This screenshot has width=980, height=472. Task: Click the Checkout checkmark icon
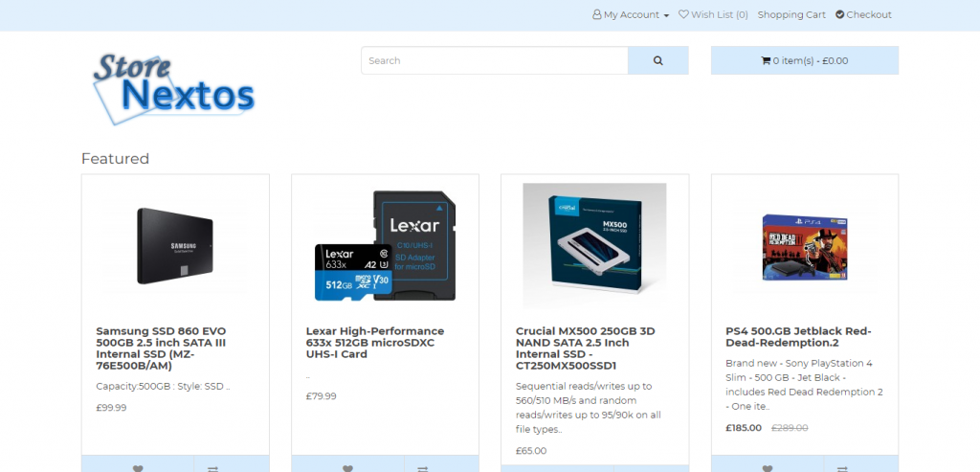click(x=840, y=14)
